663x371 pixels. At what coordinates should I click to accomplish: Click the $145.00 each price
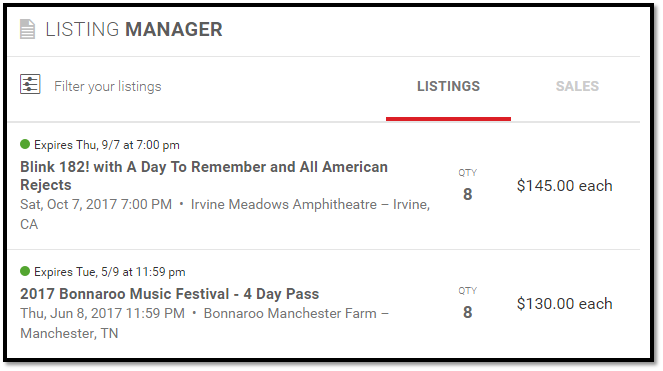coord(564,185)
